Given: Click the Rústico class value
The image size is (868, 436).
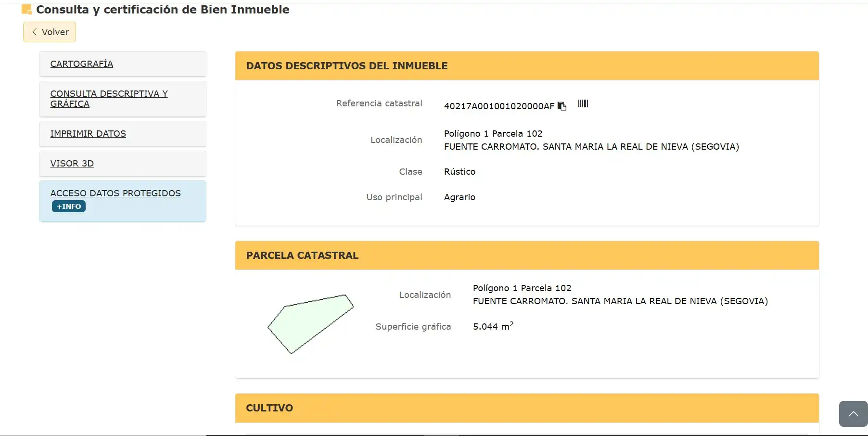Looking at the screenshot, I should (460, 172).
